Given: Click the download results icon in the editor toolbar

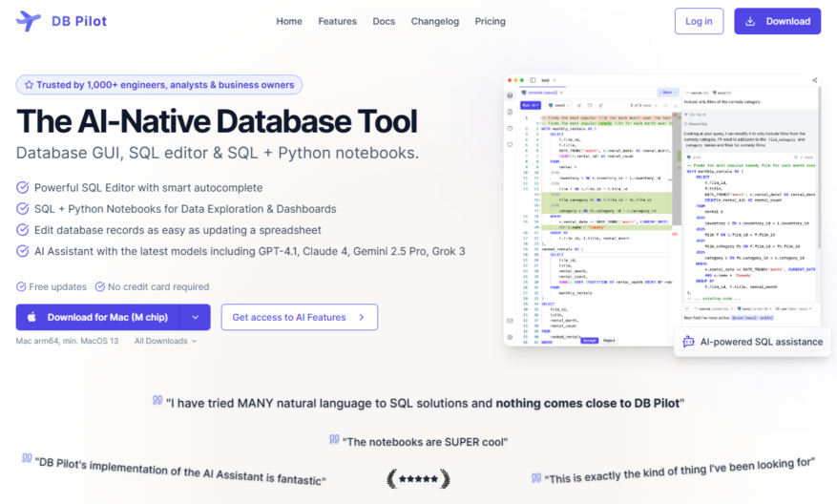Looking at the screenshot, I should 676,106.
